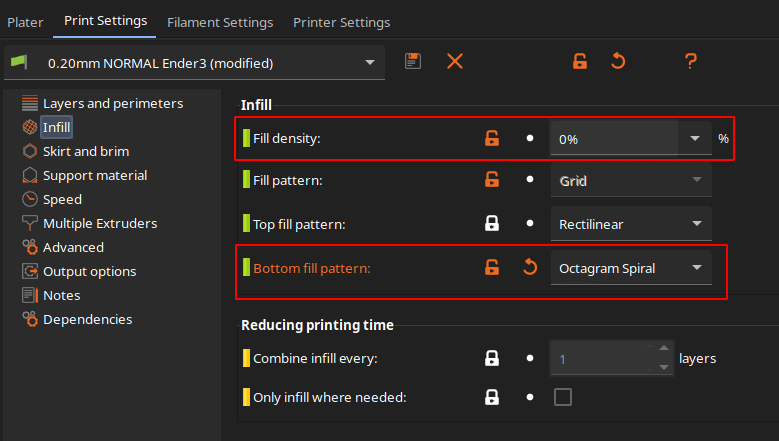Click the open lock icon beside Fill density

[x=491, y=139]
